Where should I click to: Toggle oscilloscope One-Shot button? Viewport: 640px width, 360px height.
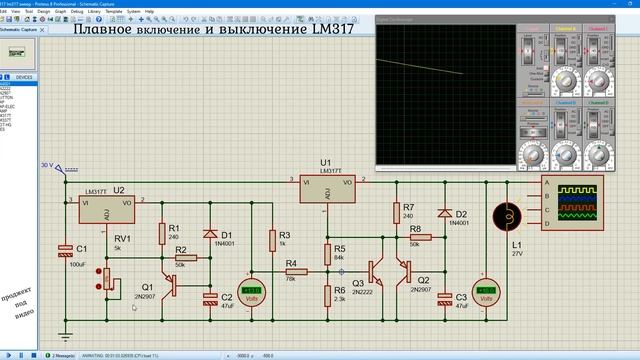(x=546, y=74)
